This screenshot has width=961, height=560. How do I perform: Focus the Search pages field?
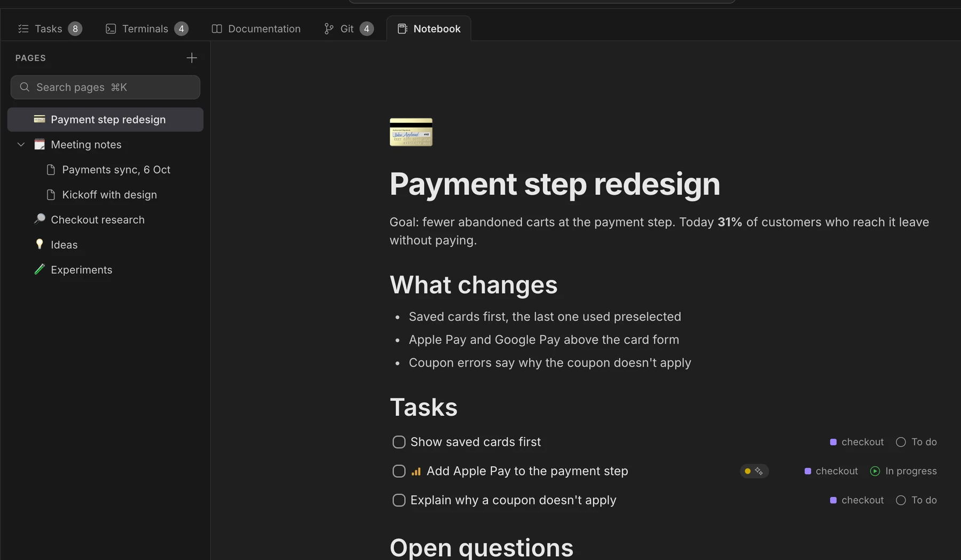(105, 87)
